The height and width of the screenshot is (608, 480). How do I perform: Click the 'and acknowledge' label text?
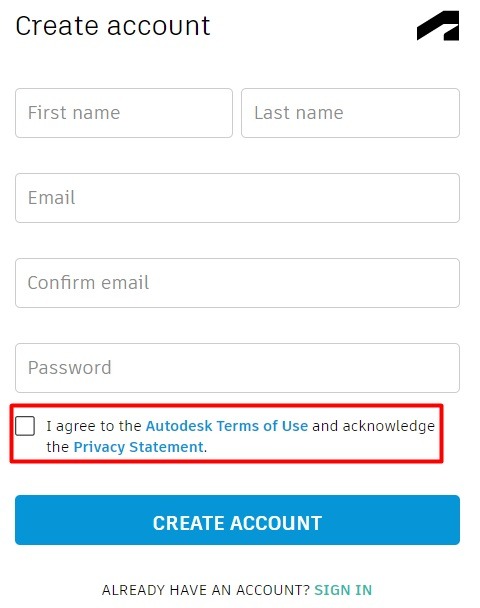tap(373, 426)
